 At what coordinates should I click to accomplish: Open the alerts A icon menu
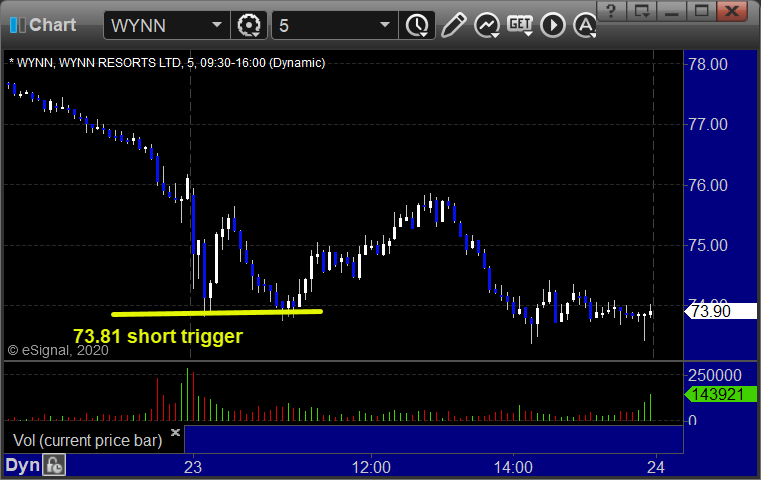point(585,25)
